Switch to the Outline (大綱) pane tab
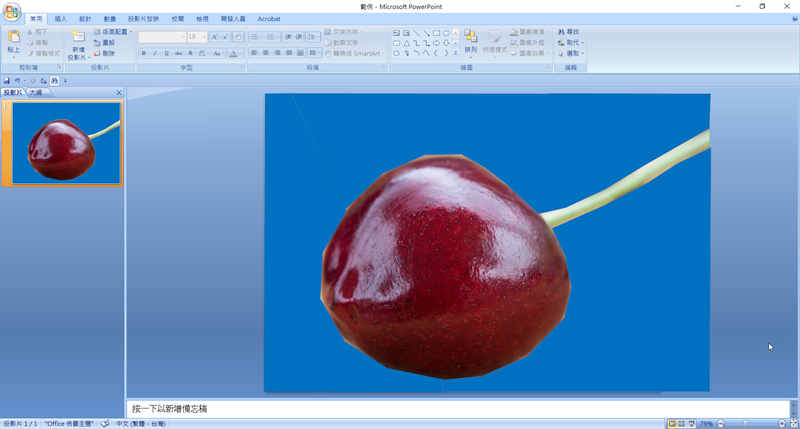Screen dimensions: 800x429 tap(35, 92)
